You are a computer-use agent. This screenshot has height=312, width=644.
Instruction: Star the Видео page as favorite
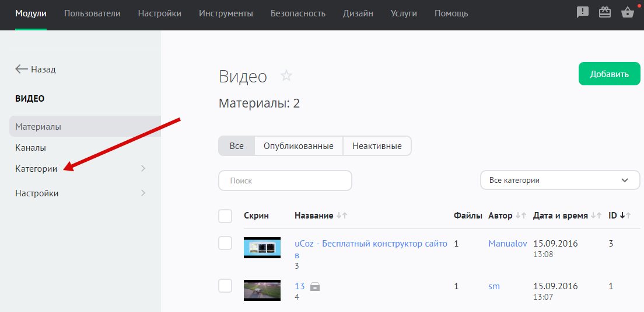click(x=286, y=75)
